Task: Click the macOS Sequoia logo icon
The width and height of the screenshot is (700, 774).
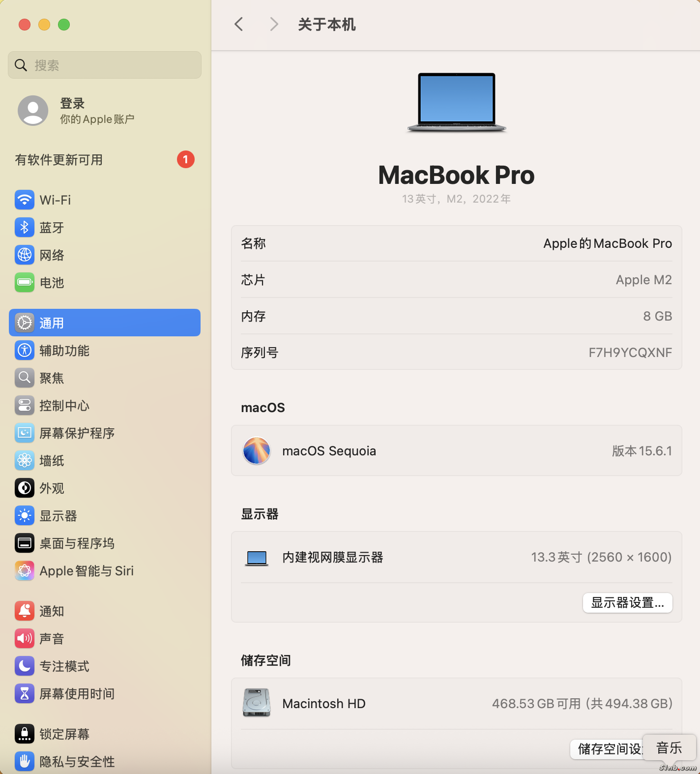Action: [257, 450]
